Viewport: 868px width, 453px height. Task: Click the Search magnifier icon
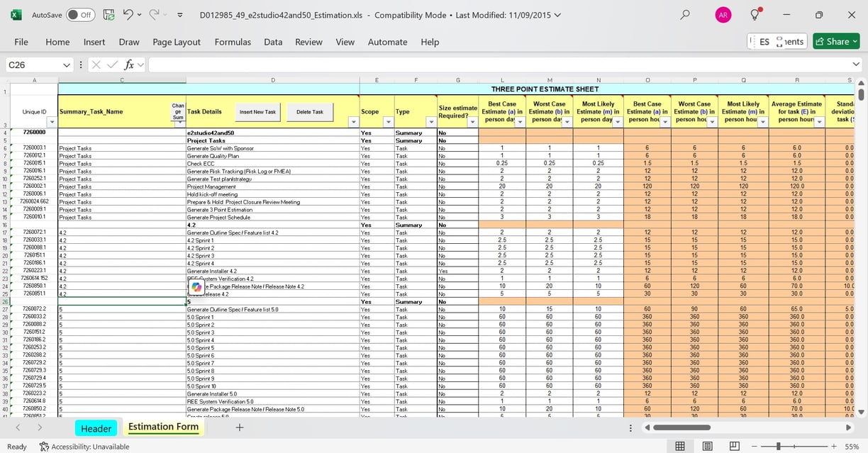click(x=684, y=14)
